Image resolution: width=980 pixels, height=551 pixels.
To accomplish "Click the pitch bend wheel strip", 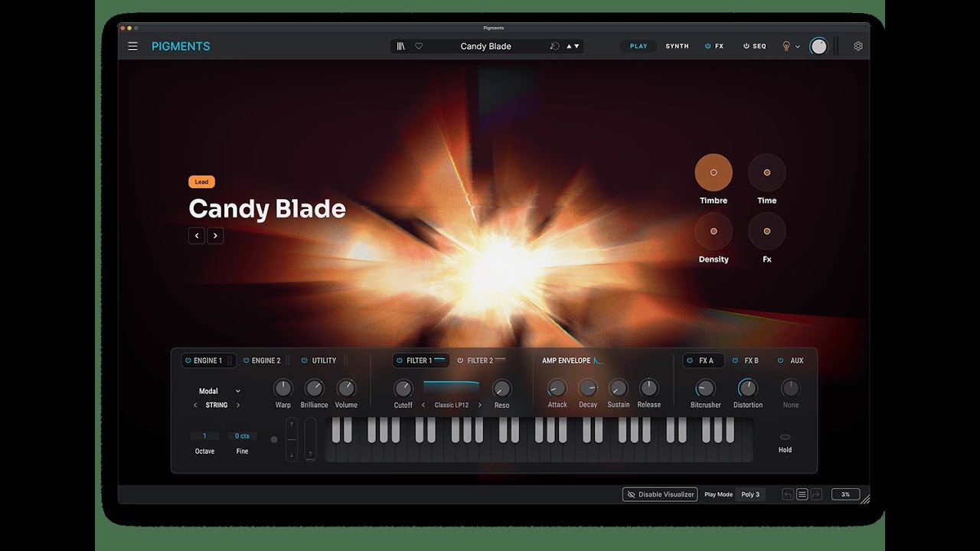I will pos(291,439).
